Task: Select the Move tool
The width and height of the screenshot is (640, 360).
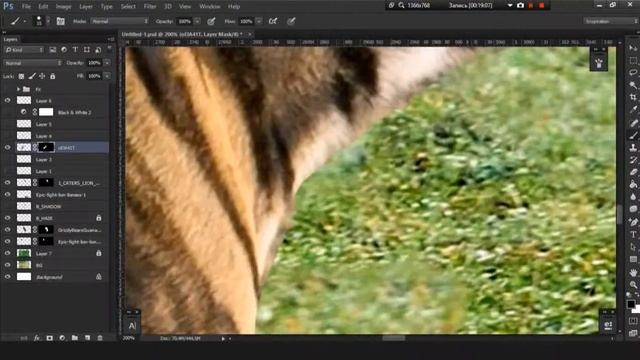Action: (x=633, y=48)
